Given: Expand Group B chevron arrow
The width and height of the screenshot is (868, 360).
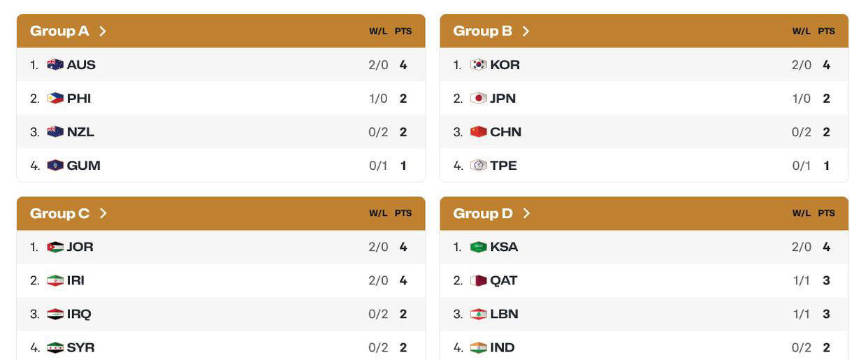Looking at the screenshot, I should 526,31.
